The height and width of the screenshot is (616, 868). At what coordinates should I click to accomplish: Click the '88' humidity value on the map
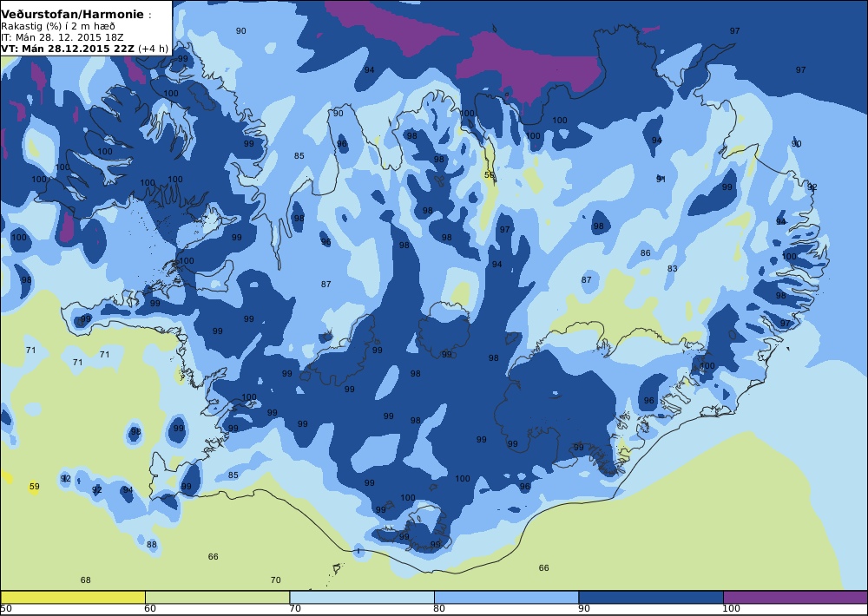coord(152,544)
